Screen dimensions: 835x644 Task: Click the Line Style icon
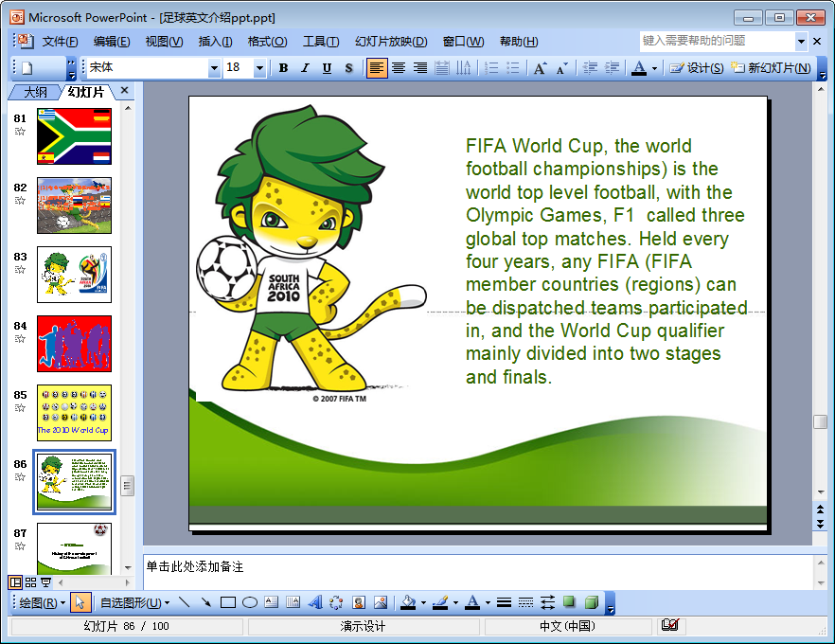504,602
